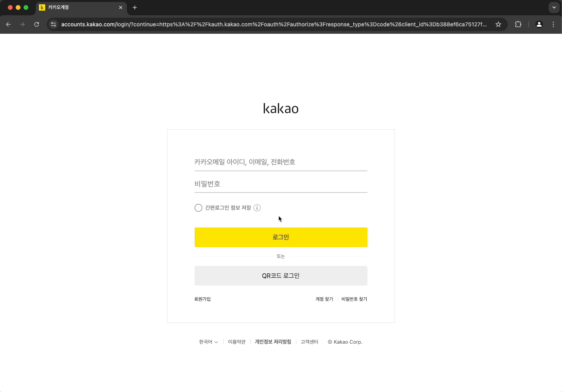The image size is (562, 392).
Task: Open the Chrome three-dot menu
Action: click(553, 24)
